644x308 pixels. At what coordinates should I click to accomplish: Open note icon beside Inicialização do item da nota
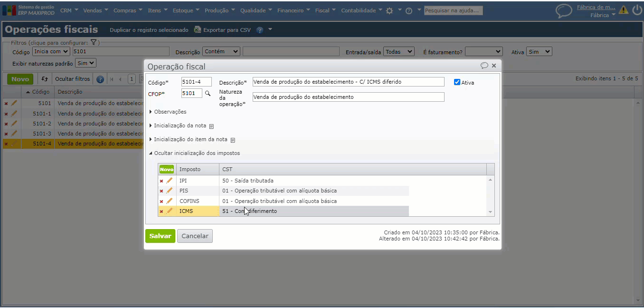(x=233, y=140)
